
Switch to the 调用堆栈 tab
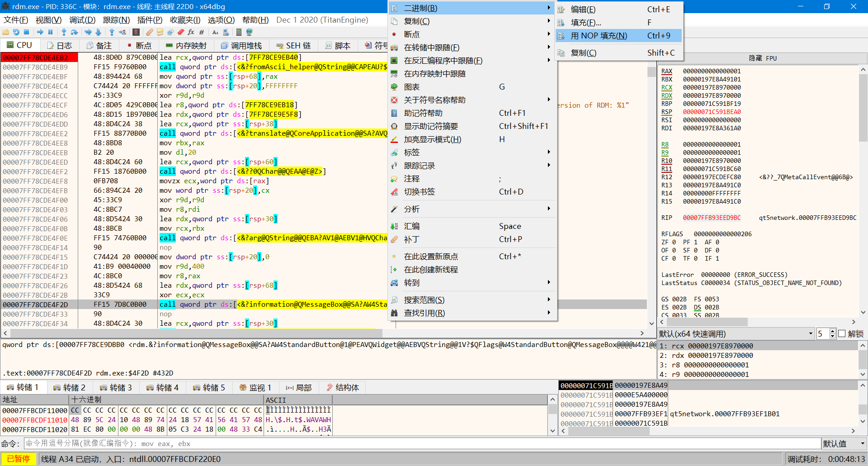tap(241, 45)
